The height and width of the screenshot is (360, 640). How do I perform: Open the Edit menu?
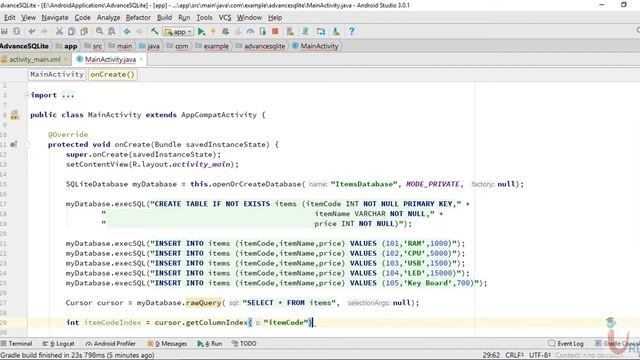pyautogui.click(x=9, y=18)
